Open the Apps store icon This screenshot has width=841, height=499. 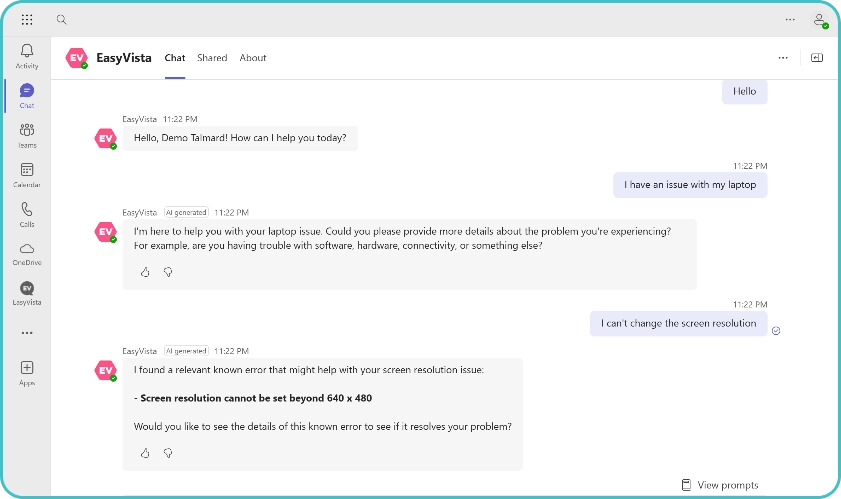pyautogui.click(x=27, y=371)
